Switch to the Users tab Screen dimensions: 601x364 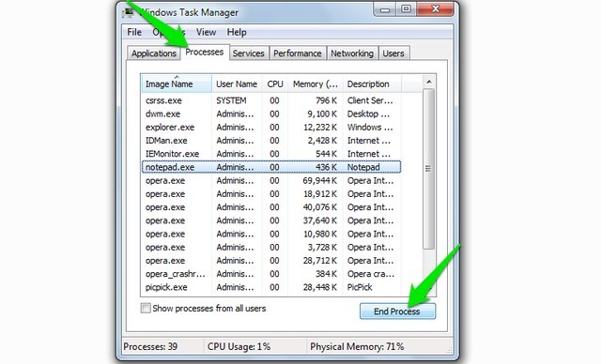393,53
